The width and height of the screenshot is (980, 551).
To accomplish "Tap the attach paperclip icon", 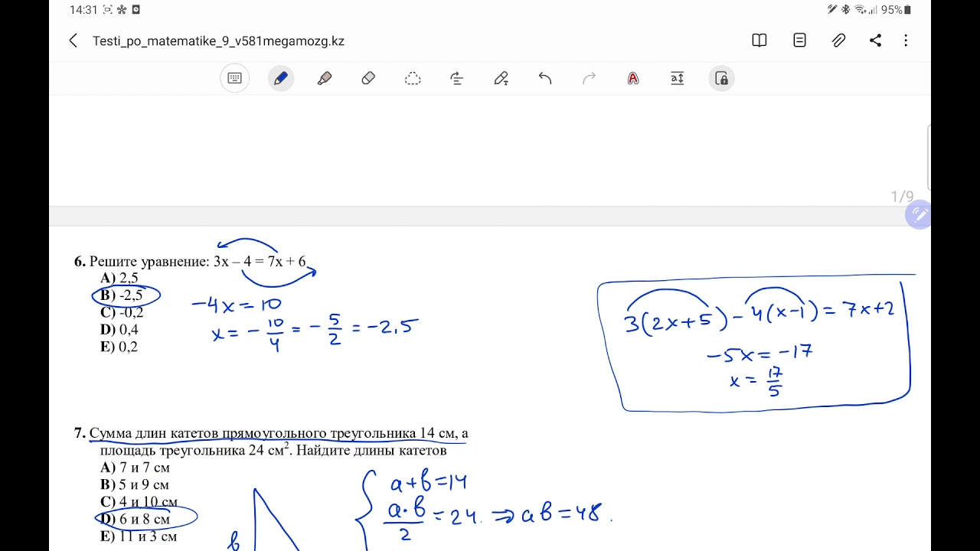I will pyautogui.click(x=838, y=41).
